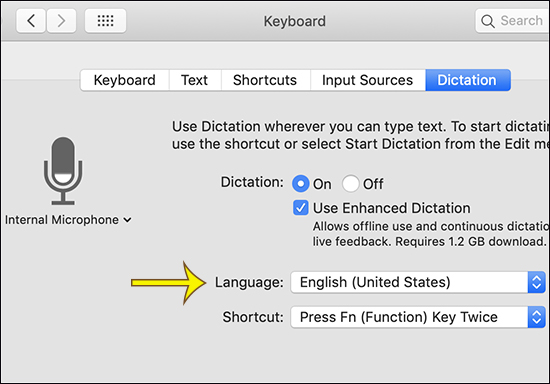Switch to the Shortcuts tab
The image size is (550, 384).
pos(266,80)
